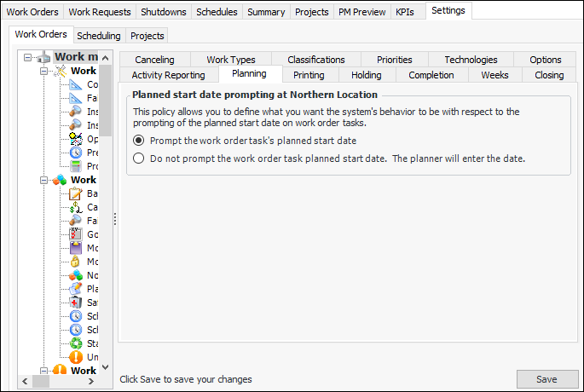Screen dimensions: 584x392
Task: Click the notepad with pencil tree icon
Action: coord(76,193)
